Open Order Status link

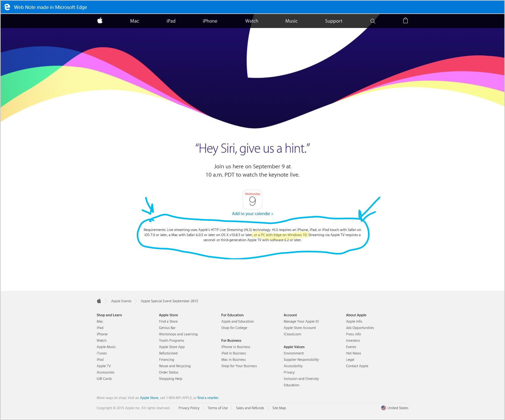click(x=169, y=372)
